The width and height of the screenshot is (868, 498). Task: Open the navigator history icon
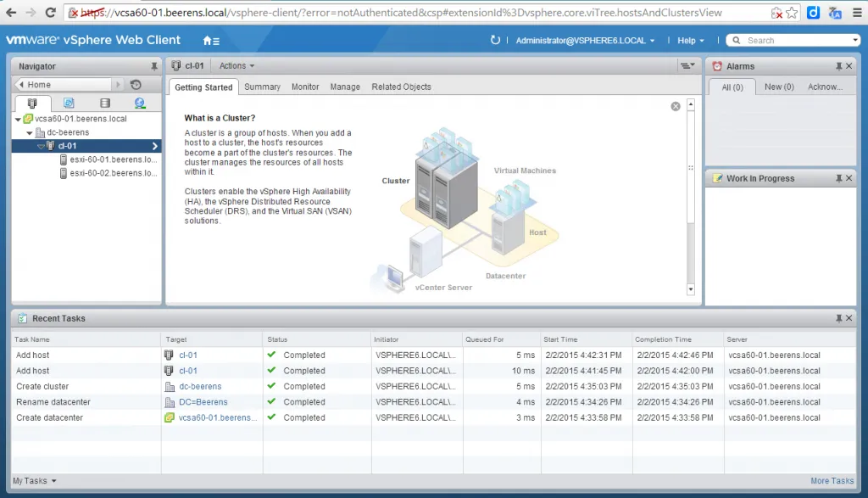coord(136,85)
